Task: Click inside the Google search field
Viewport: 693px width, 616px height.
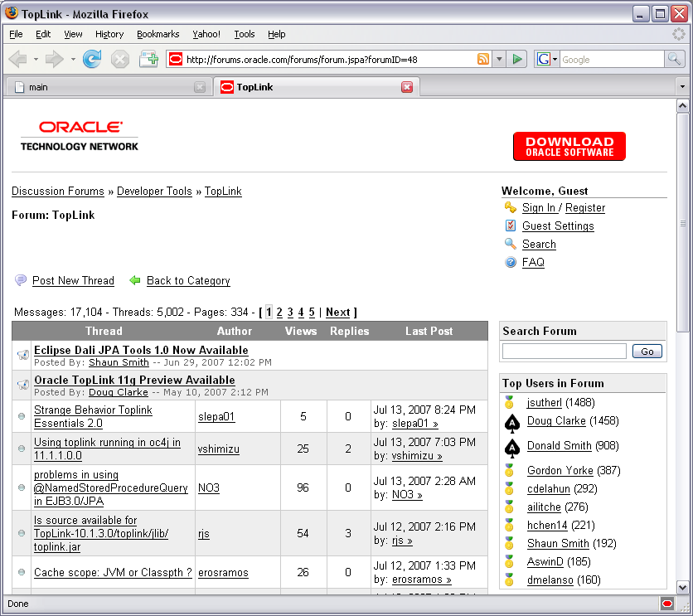Action: point(613,59)
